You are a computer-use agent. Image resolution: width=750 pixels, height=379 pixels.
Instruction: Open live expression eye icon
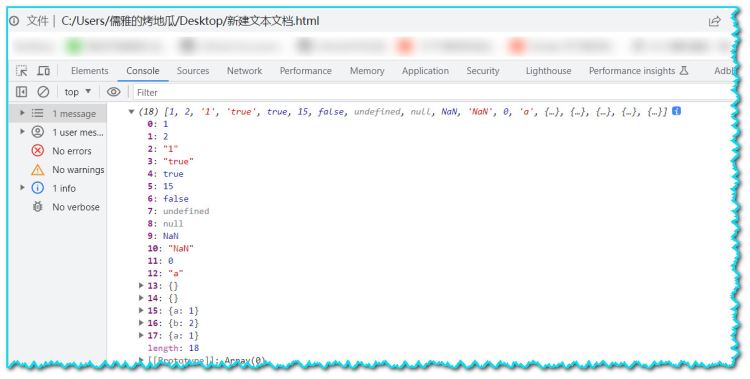coord(113,92)
